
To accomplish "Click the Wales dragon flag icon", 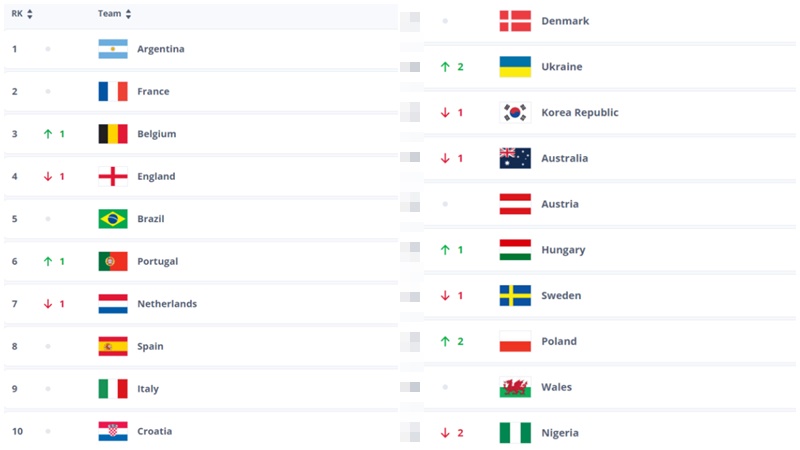I will 515,387.
